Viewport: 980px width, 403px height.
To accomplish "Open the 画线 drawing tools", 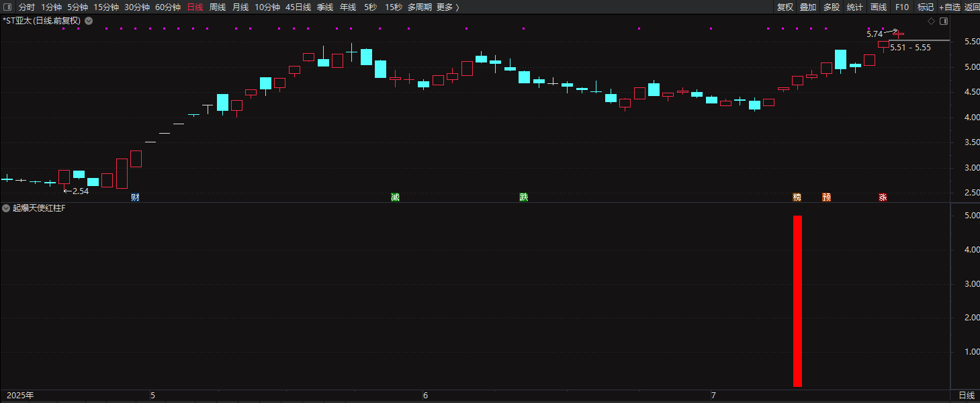I will 879,7.
